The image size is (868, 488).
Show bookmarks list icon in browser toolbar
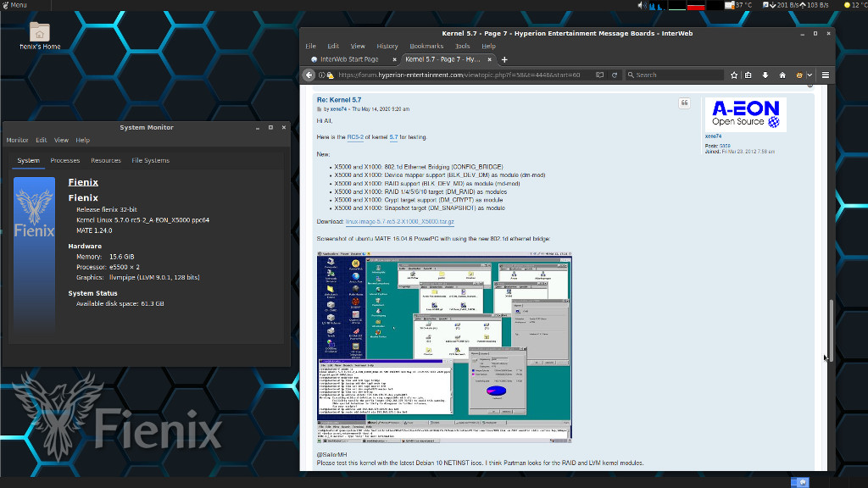pos(748,75)
